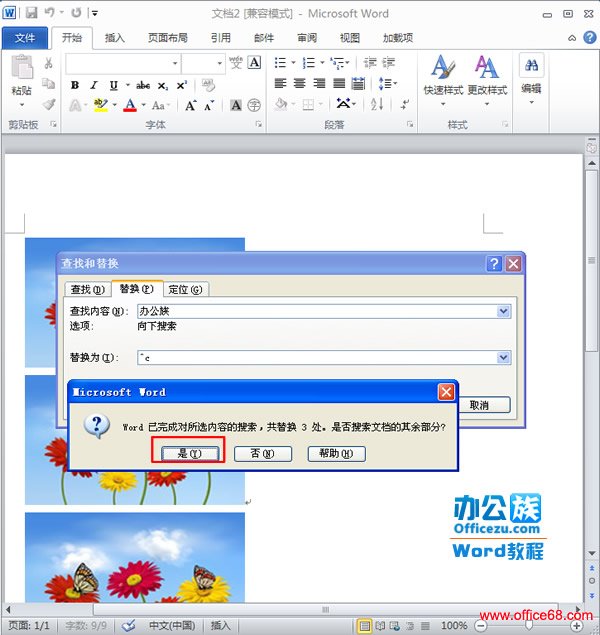The width and height of the screenshot is (600, 635).
Task: Open Clipboard pane launcher
Action: [53, 124]
